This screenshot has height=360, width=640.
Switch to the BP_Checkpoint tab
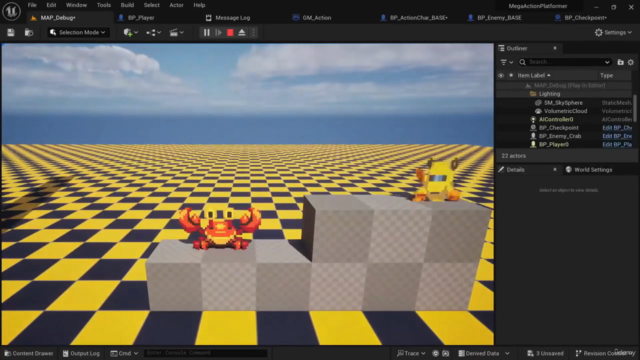[x=585, y=18]
